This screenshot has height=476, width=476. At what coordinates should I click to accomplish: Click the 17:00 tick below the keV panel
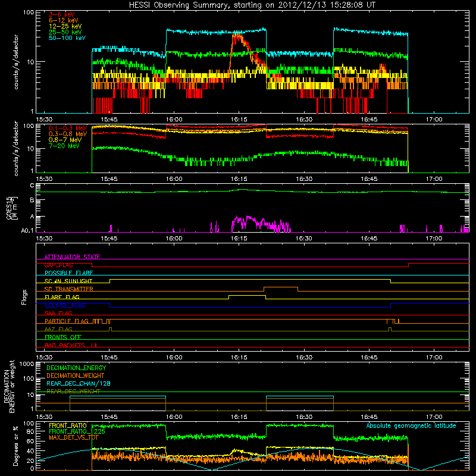coord(434,120)
